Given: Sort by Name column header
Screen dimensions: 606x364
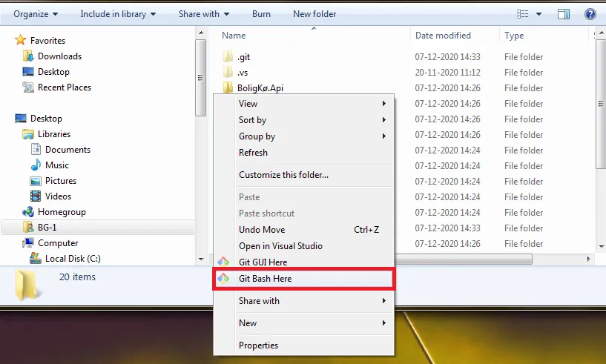Looking at the screenshot, I should 234,36.
